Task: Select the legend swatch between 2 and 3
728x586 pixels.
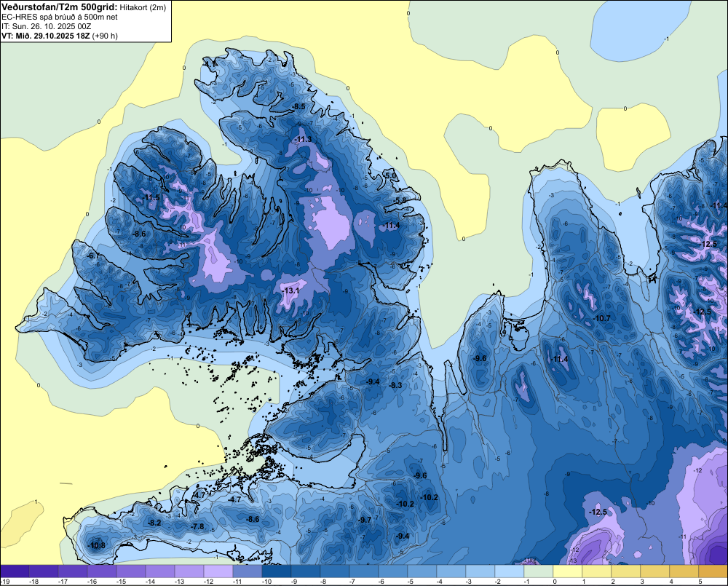Action: tap(626, 571)
